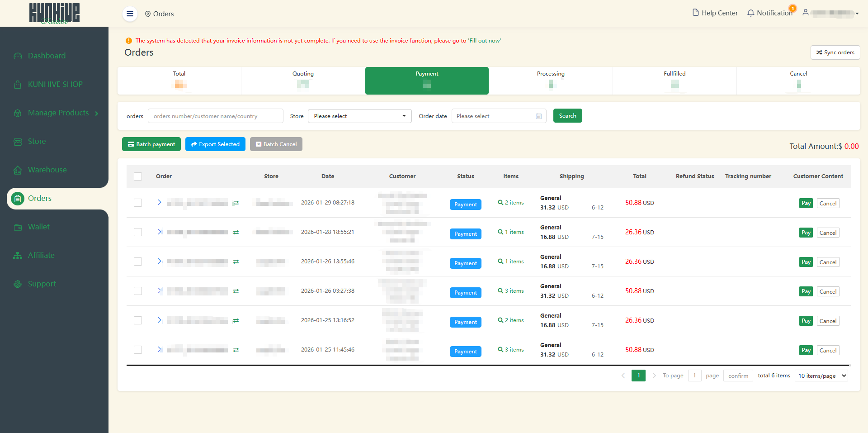Open the calendar icon in Order date field
Viewport: 868px width, 433px height.
(538, 116)
